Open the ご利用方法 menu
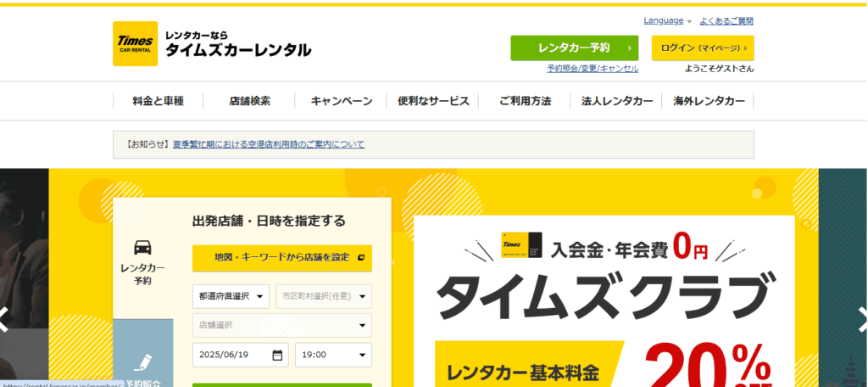The image size is (868, 387). (x=525, y=101)
